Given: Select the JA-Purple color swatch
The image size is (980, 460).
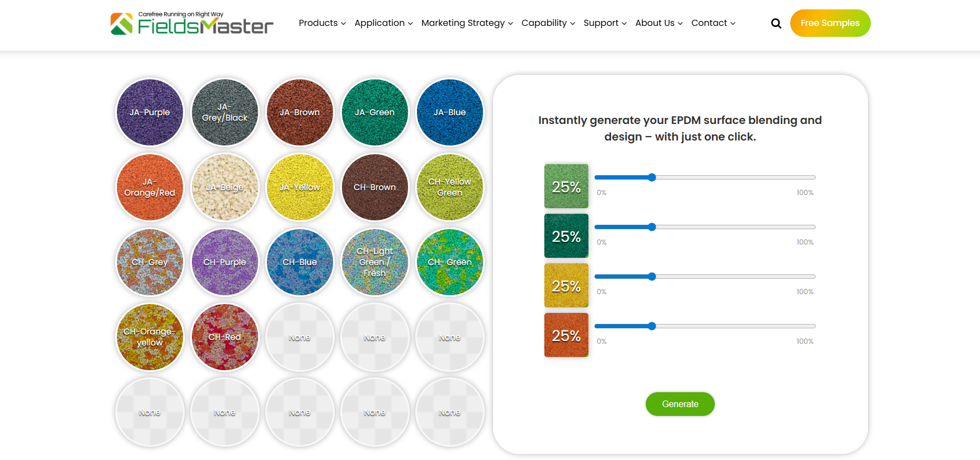Looking at the screenshot, I should point(149,112).
